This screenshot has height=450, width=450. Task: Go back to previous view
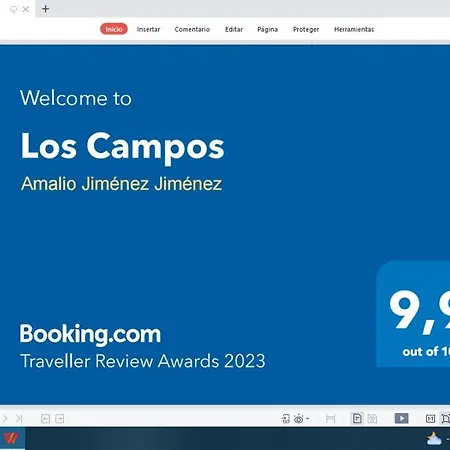[x=45, y=418]
